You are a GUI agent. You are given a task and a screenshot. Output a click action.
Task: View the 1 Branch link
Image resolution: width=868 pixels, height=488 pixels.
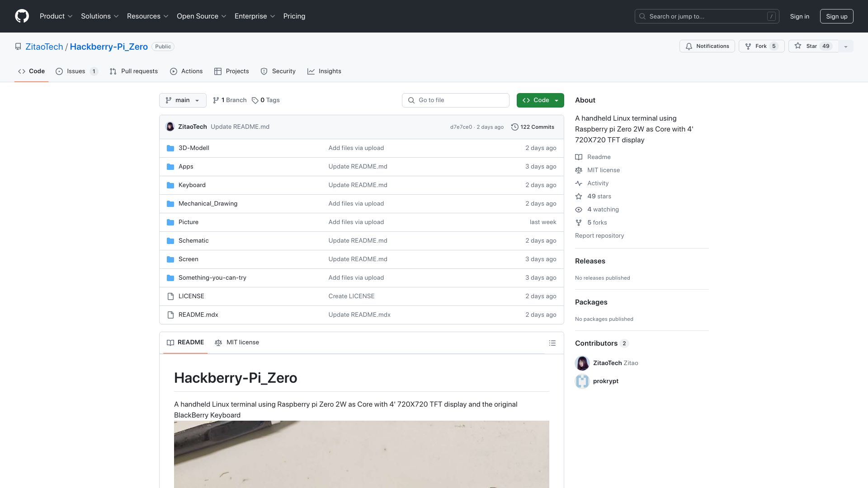pos(230,100)
